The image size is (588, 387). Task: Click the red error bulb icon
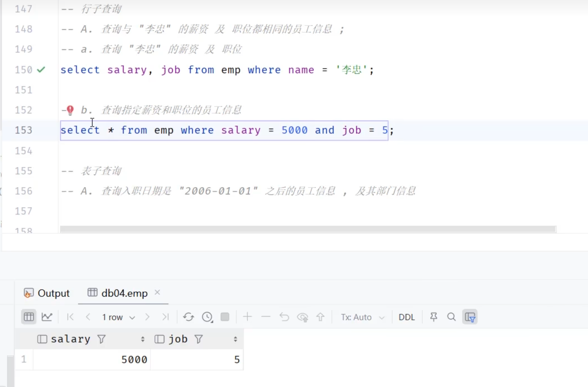pyautogui.click(x=70, y=110)
